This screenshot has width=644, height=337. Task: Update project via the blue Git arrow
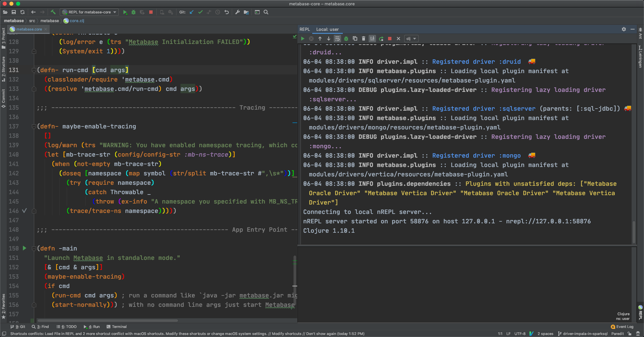(192, 12)
